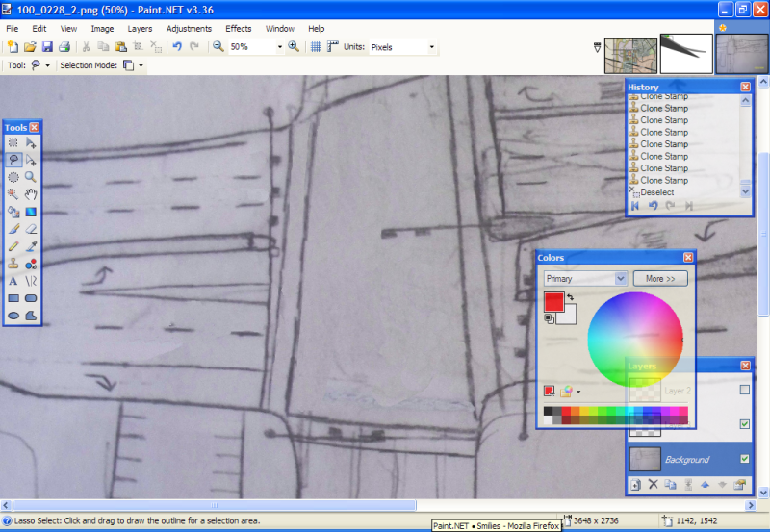770x532 pixels.
Task: Click the New file toolbar icon
Action: tap(13, 47)
